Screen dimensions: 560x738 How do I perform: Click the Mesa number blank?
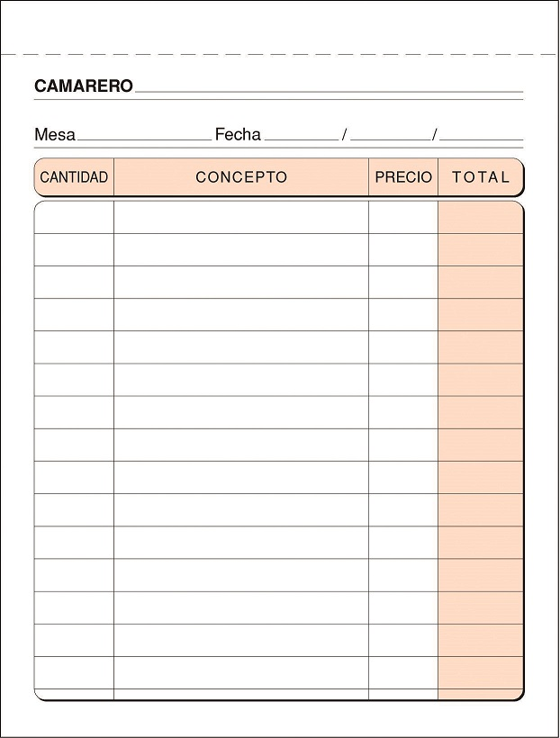(x=144, y=135)
